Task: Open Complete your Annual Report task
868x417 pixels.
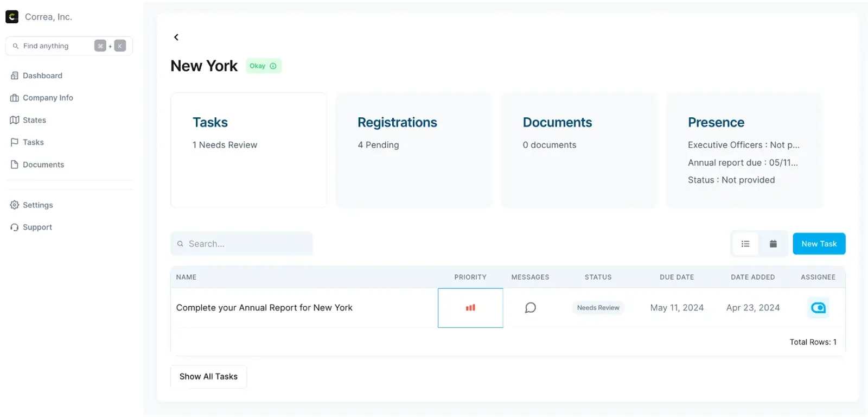Action: click(264, 308)
